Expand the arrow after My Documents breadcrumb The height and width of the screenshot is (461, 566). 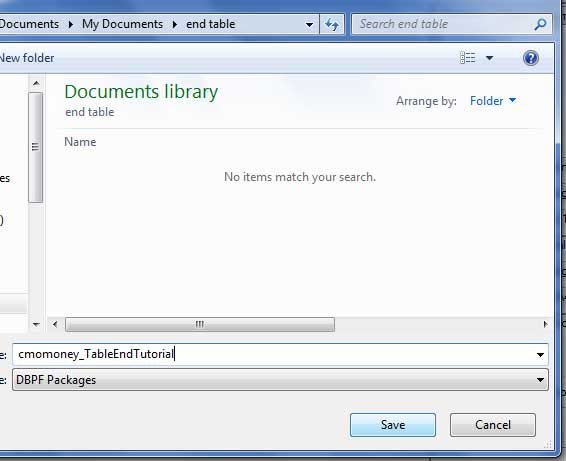pyautogui.click(x=175, y=25)
